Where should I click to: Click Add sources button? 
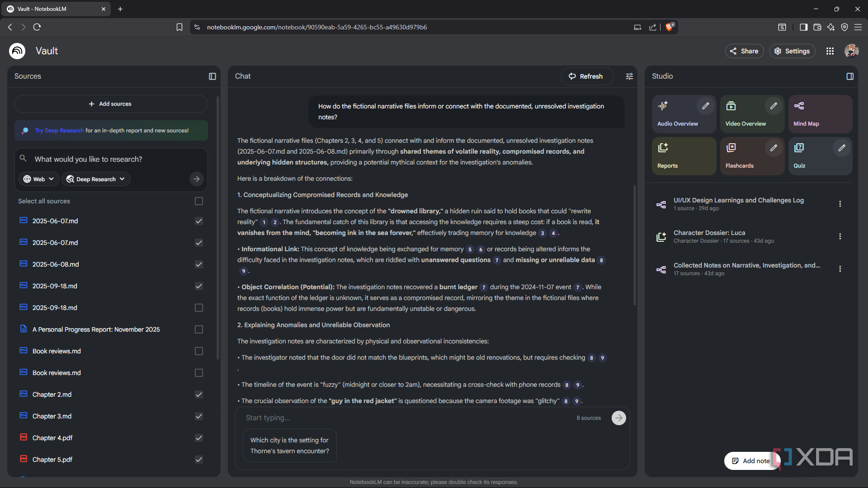[111, 104]
